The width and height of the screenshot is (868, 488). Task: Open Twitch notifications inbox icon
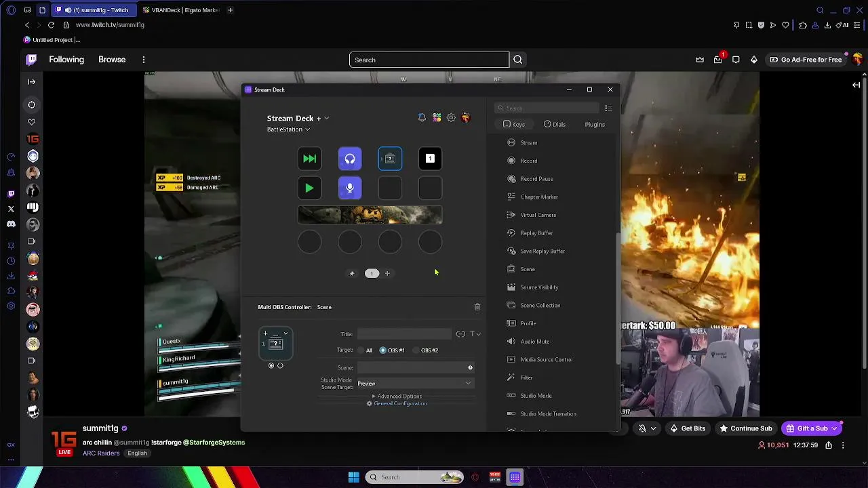click(717, 60)
